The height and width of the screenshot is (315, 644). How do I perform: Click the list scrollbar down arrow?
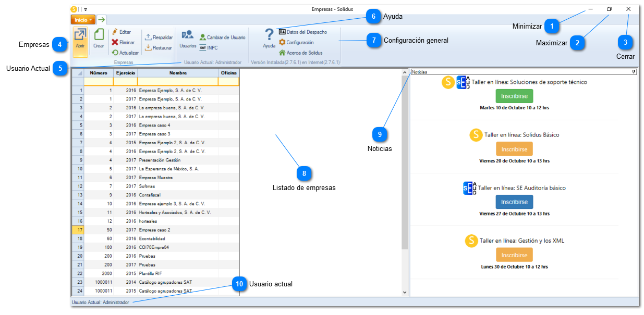coord(405,293)
